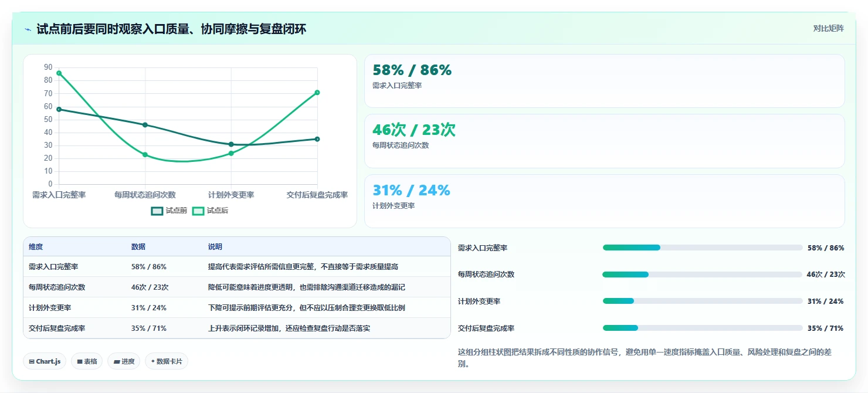
Task: Click the 试点后 data point for 每周状态追问次数
Action: point(145,155)
